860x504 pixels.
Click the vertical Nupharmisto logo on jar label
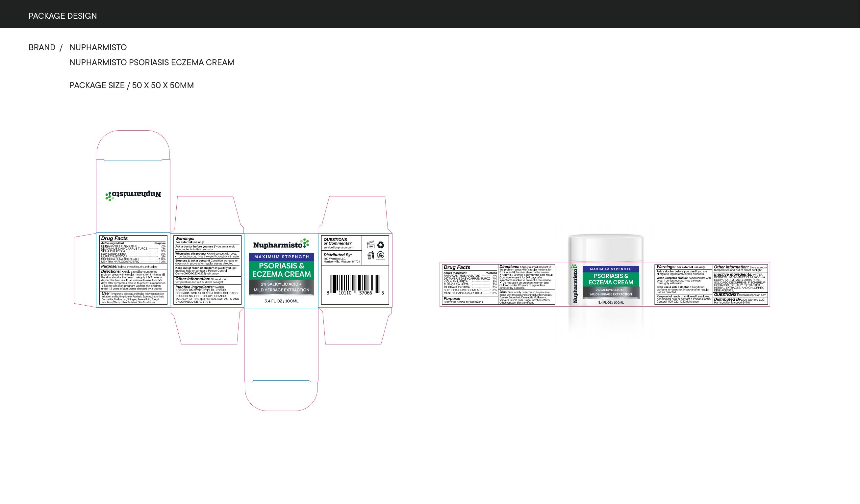pos(575,284)
